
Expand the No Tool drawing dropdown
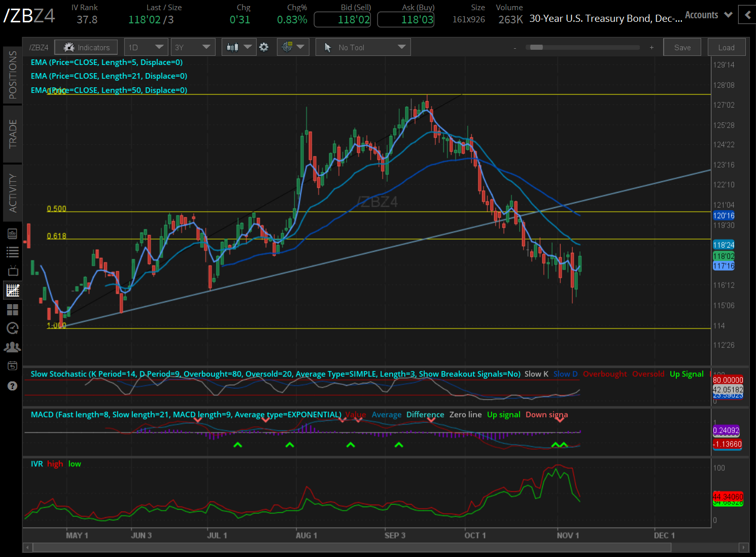(362, 47)
